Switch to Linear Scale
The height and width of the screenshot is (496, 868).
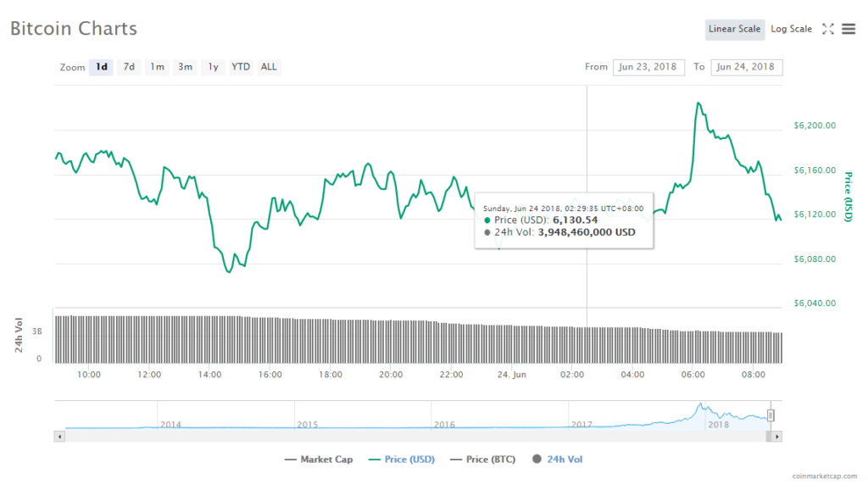734,29
